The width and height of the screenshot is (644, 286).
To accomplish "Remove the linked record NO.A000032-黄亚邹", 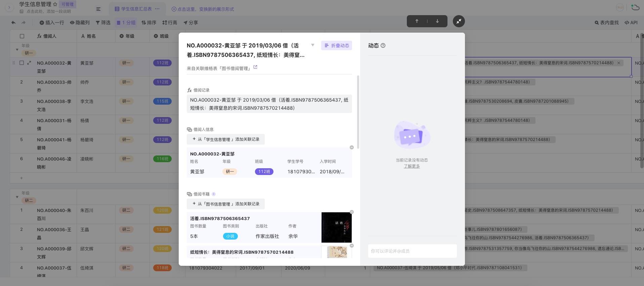I will (x=352, y=147).
